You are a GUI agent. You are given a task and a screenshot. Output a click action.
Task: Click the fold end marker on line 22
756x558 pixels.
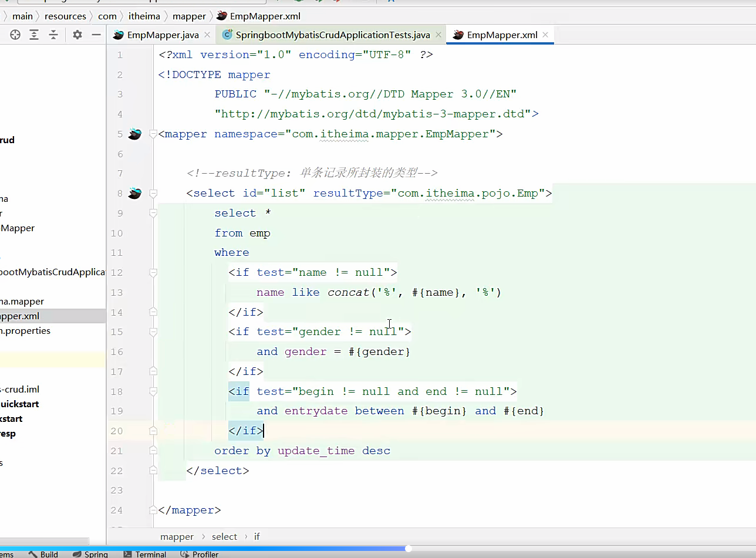[153, 470]
